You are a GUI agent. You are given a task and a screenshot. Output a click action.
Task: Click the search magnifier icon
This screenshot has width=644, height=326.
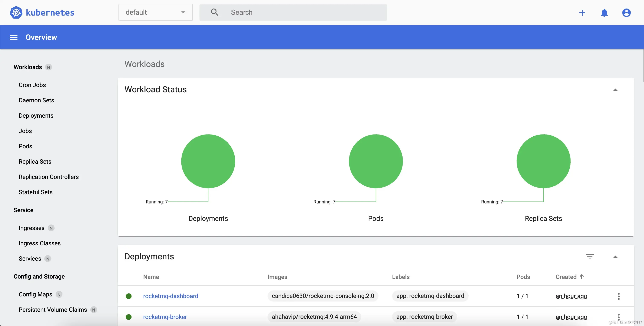pyautogui.click(x=214, y=12)
